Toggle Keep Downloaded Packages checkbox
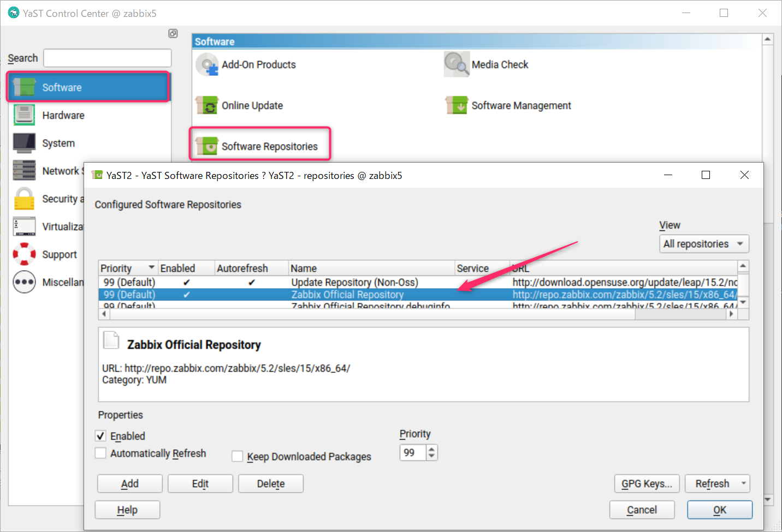 click(238, 456)
